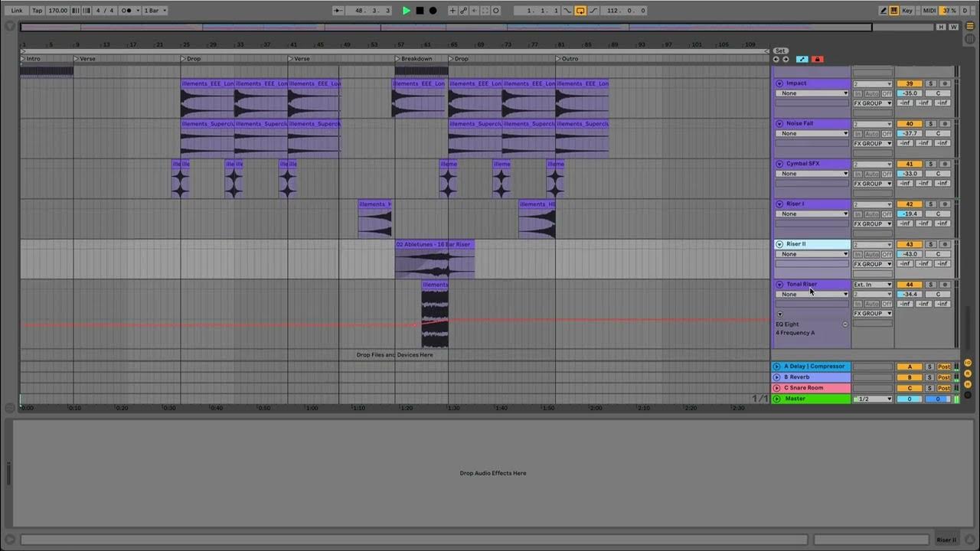Deactivate track 42 Riser I activator
The height and width of the screenshot is (551, 980).
point(910,204)
